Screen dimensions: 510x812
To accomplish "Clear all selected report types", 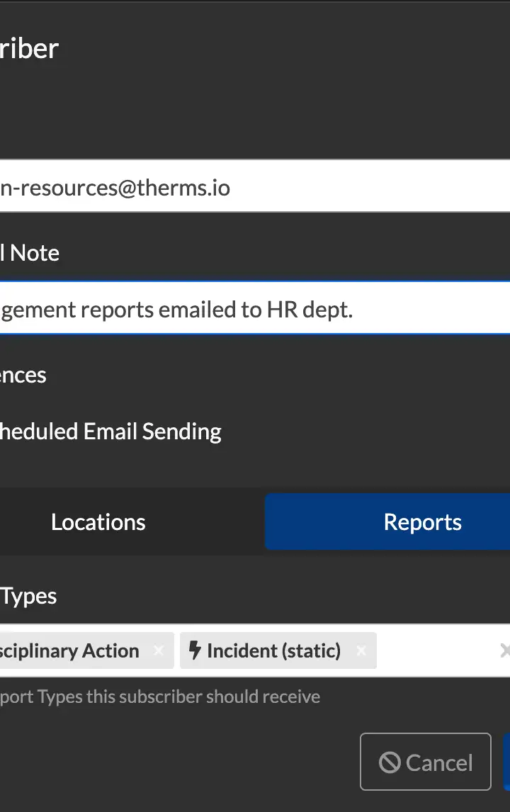I will point(504,650).
